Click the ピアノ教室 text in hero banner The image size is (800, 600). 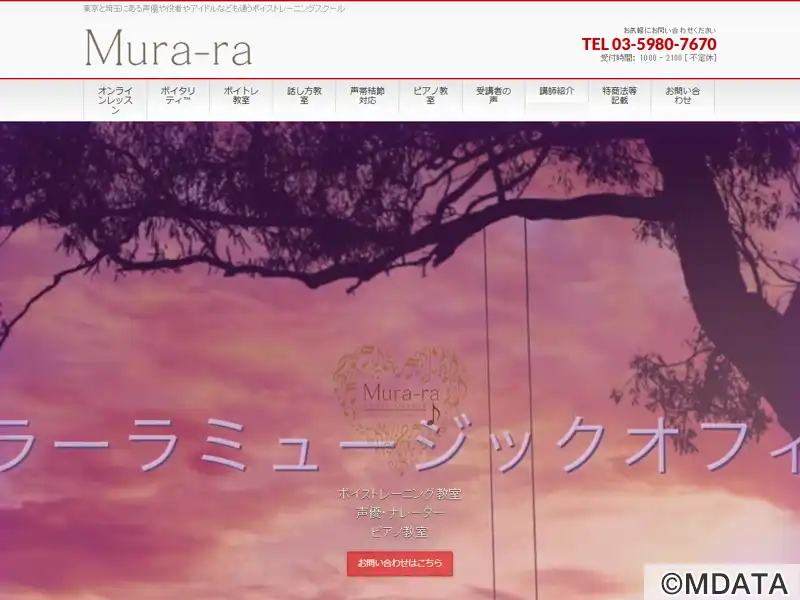pos(399,532)
